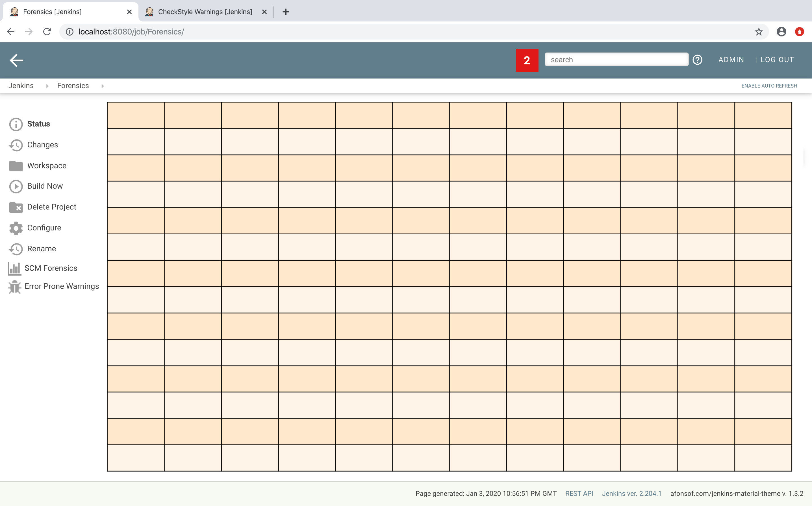Click the Configure gear icon
812x506 pixels.
tap(16, 227)
